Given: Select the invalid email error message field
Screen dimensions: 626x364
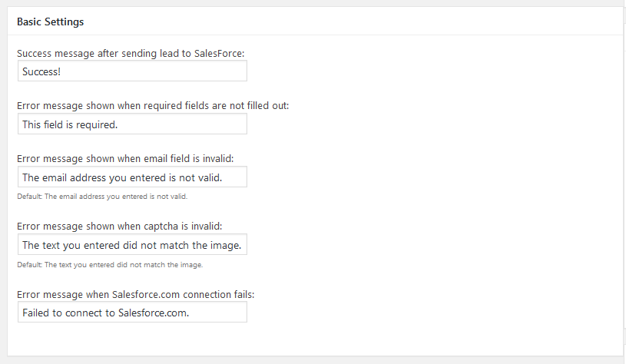Looking at the screenshot, I should (132, 177).
